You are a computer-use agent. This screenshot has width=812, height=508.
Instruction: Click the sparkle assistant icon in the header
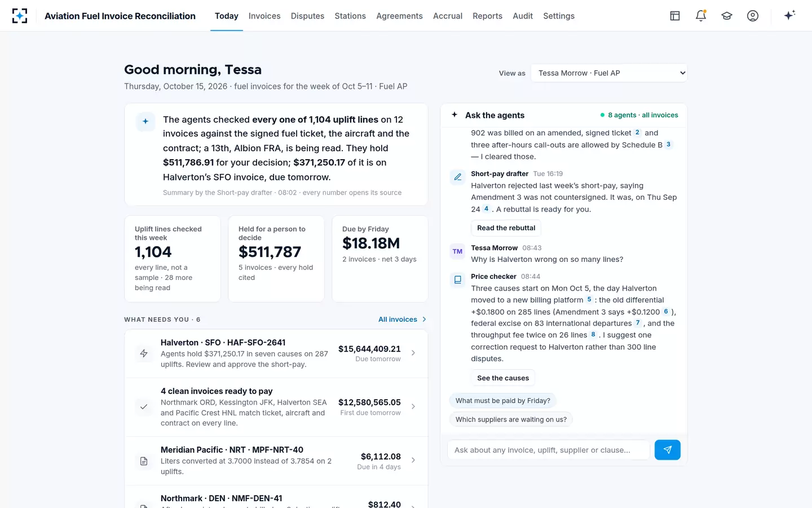pyautogui.click(x=789, y=15)
